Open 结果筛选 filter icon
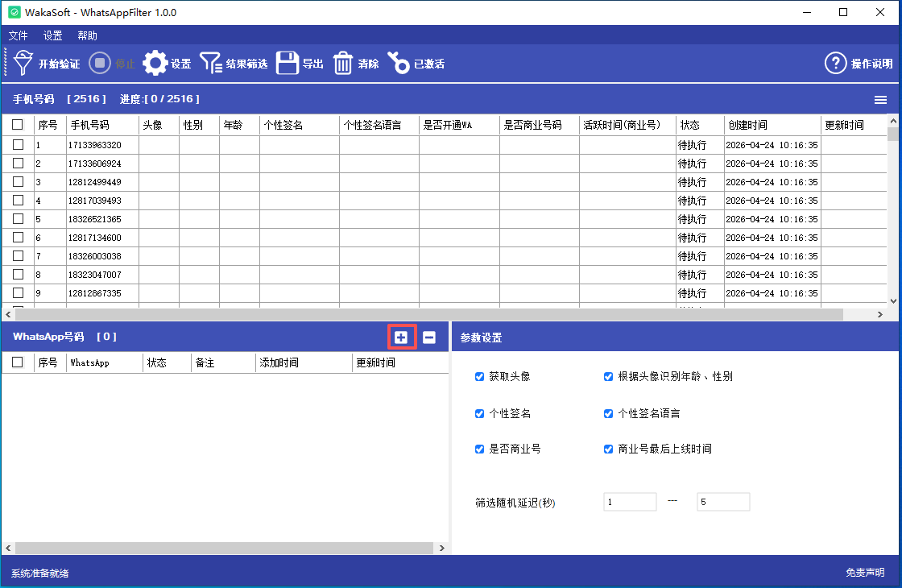 tap(211, 63)
